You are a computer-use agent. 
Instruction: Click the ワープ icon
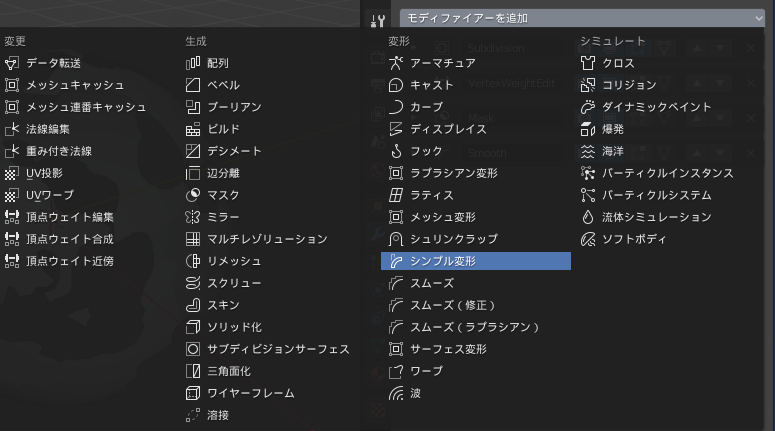396,371
